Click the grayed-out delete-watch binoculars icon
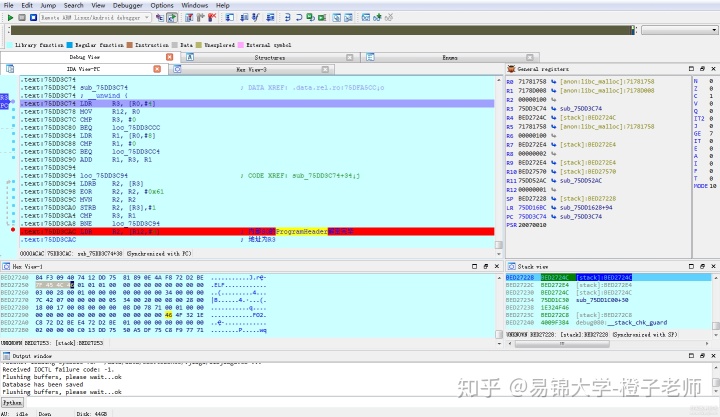This screenshot has width=720, height=417. click(389, 17)
